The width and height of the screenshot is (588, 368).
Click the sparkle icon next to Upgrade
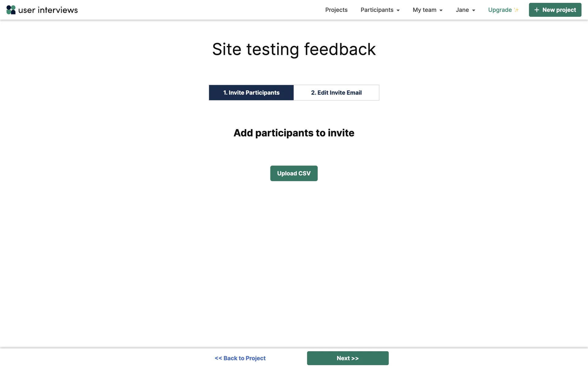click(516, 10)
